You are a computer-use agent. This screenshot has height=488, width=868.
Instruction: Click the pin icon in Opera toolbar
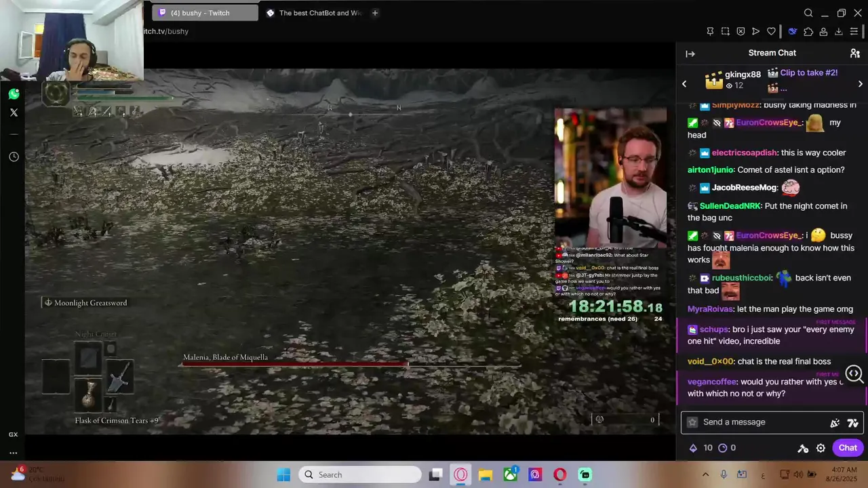coord(710,31)
